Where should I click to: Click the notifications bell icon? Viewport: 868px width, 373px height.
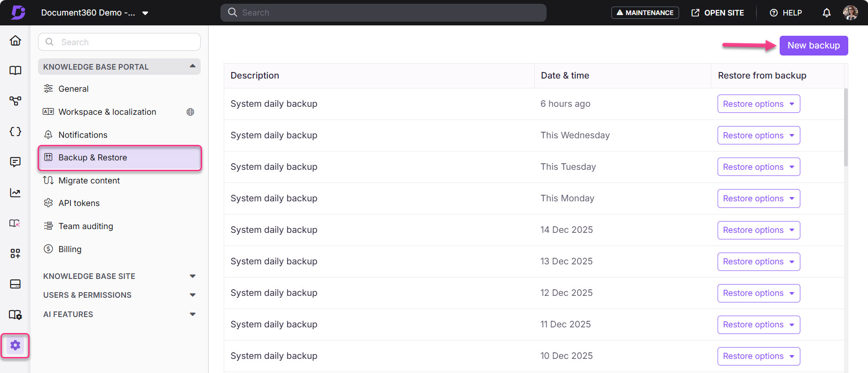click(x=827, y=13)
